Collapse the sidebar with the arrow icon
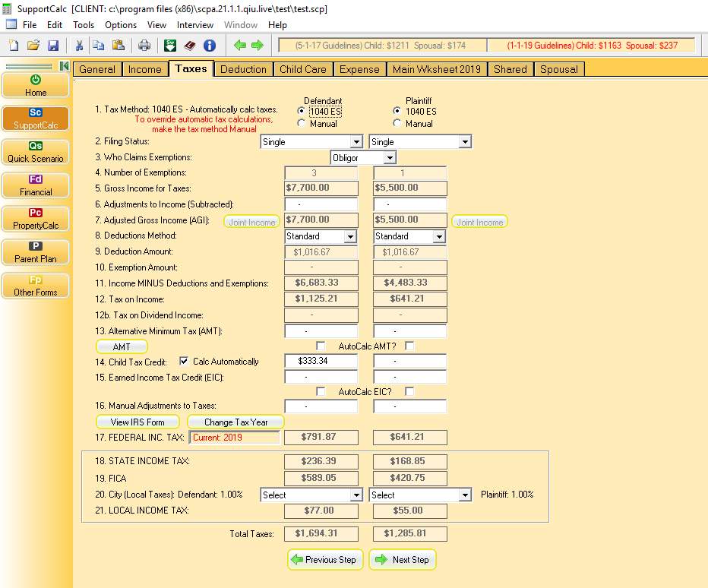 tap(64, 66)
